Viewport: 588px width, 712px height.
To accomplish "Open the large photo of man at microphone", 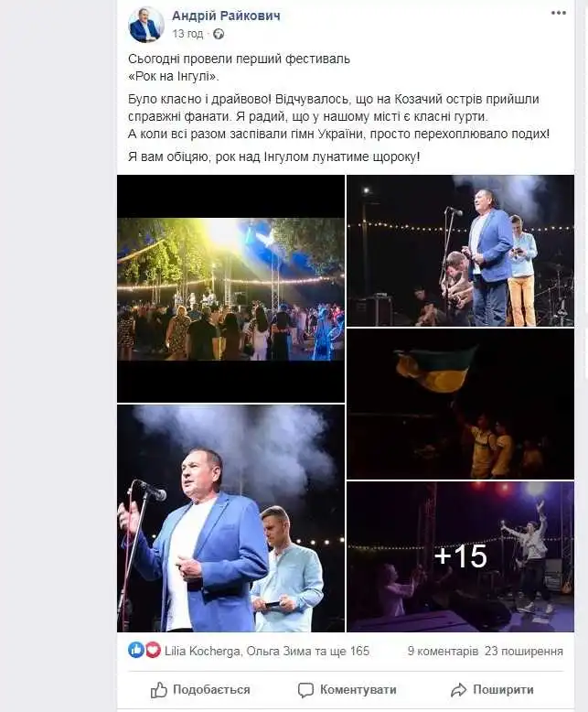I will click(231, 518).
